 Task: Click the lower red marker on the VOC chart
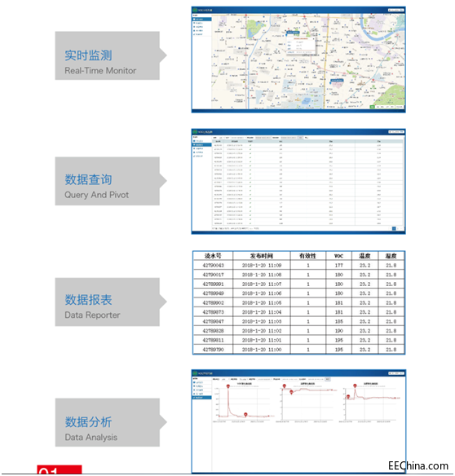pyautogui.click(x=245, y=414)
